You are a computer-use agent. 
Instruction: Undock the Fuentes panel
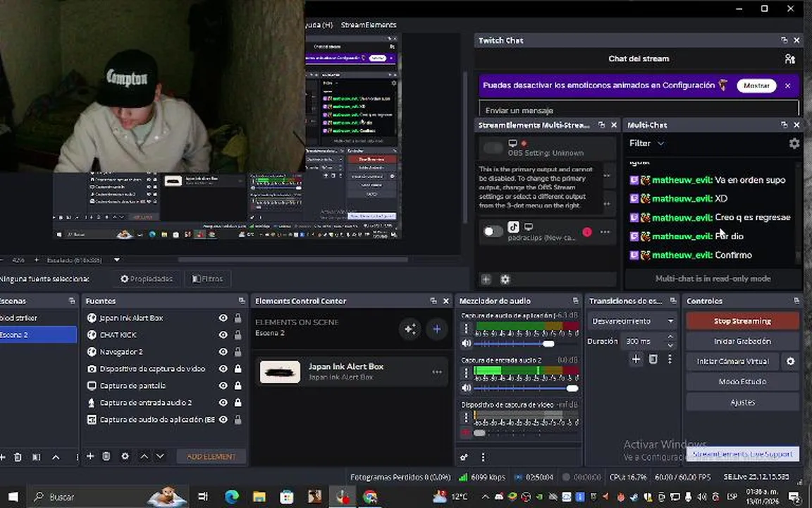tap(241, 301)
